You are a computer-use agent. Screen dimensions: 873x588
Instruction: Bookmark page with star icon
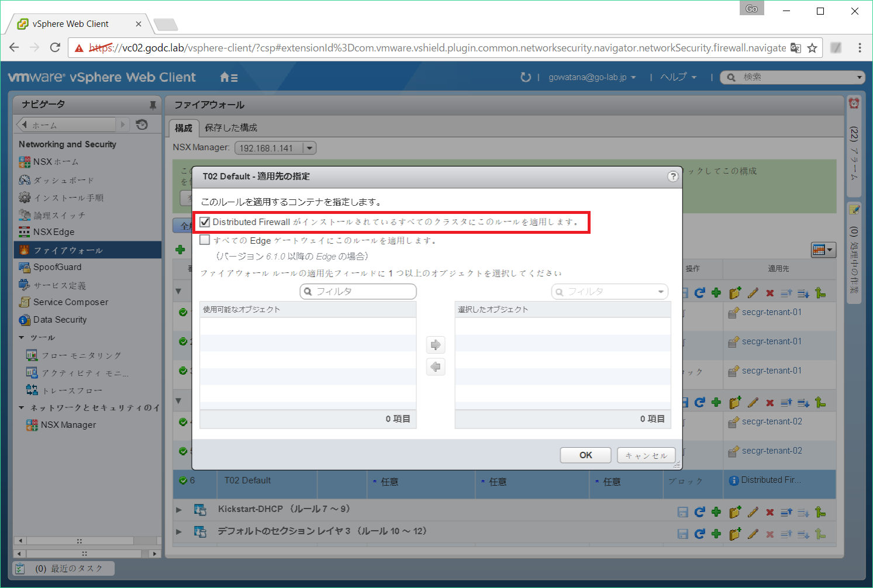[812, 48]
